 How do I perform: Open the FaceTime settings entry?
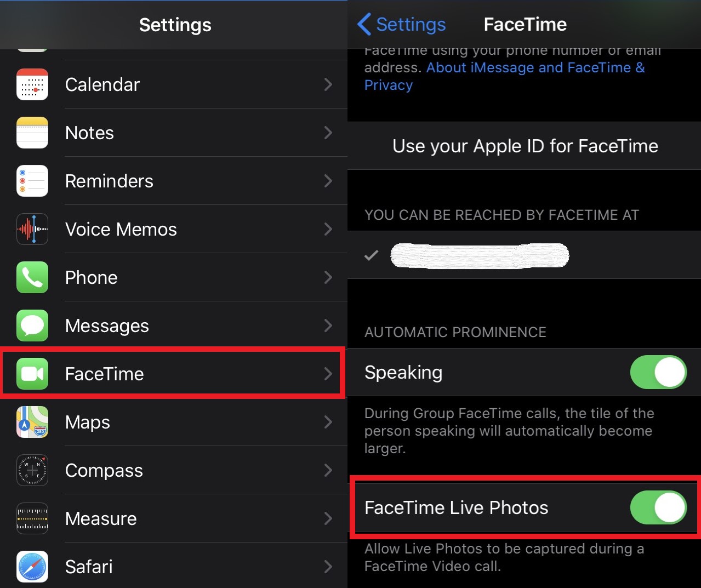pos(173,374)
